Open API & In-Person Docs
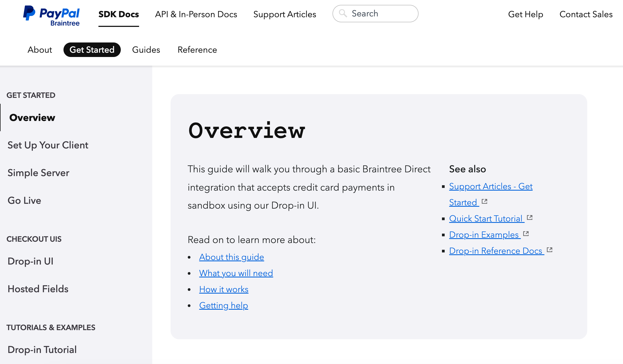The width and height of the screenshot is (623, 364). point(196,14)
